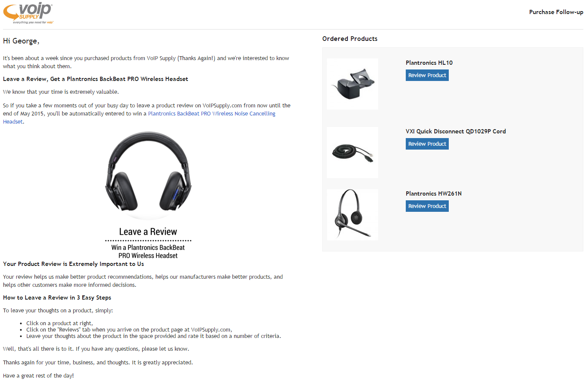Click the 'Hi George' greeting
The width and height of the screenshot is (588, 381).
click(x=21, y=41)
